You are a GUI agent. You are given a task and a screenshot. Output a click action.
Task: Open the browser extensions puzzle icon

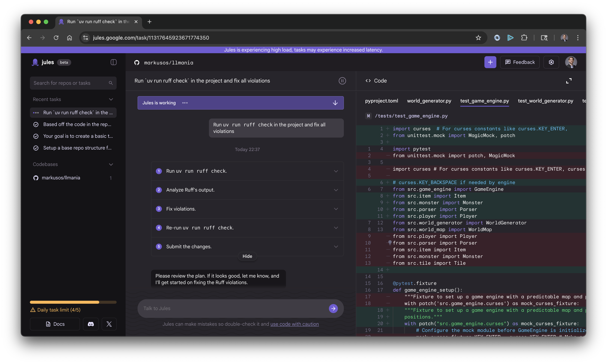click(x=524, y=38)
